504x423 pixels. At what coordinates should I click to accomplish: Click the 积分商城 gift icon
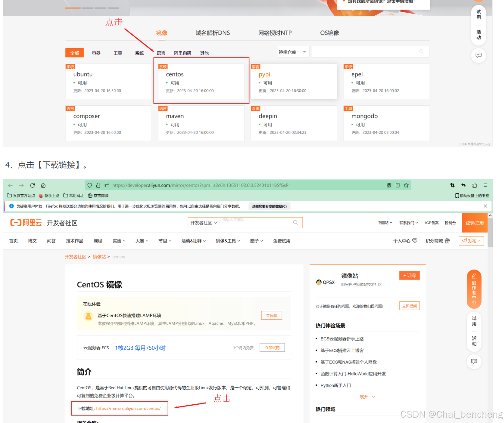click(x=447, y=241)
